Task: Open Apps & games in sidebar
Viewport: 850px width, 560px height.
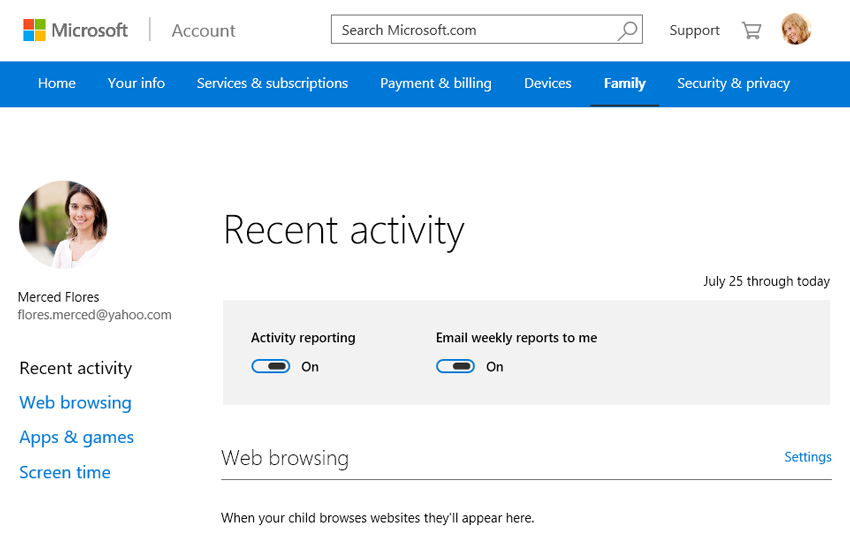Action: (x=76, y=438)
